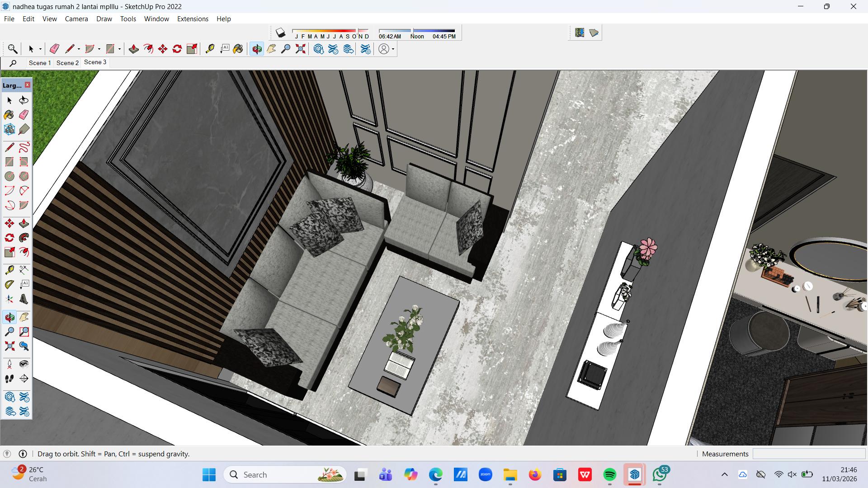Screen dimensions: 868x488
Task: Expand the Line tool dropdown arrow
Action: point(79,49)
